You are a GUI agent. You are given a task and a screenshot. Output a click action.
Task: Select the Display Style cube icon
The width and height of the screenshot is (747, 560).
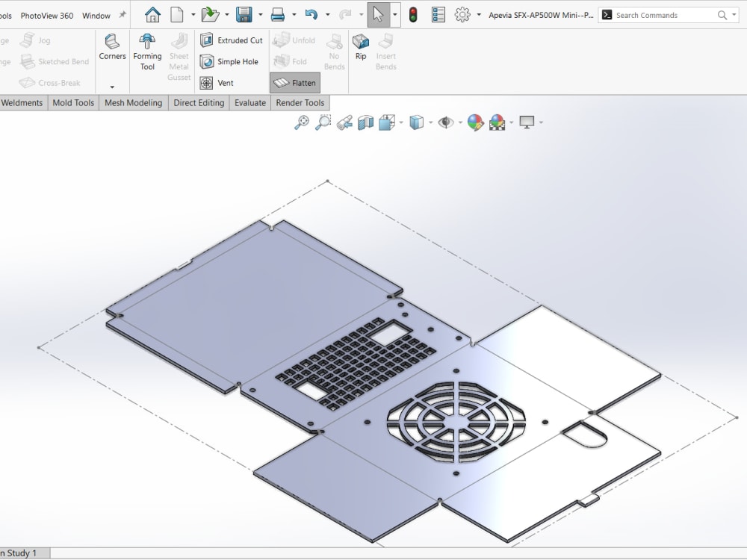[x=416, y=122]
